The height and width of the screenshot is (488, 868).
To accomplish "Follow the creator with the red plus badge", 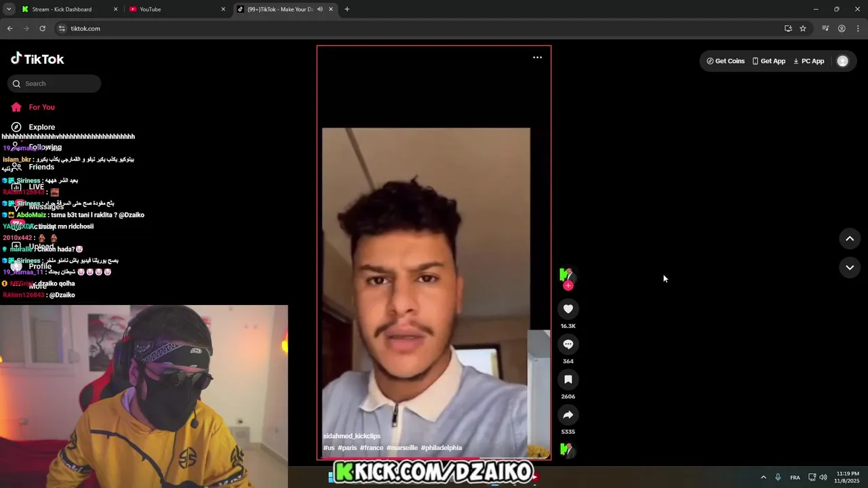I will pyautogui.click(x=568, y=286).
